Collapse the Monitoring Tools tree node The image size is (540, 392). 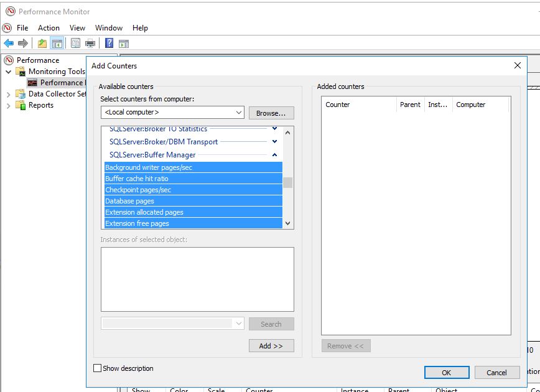tap(9, 72)
